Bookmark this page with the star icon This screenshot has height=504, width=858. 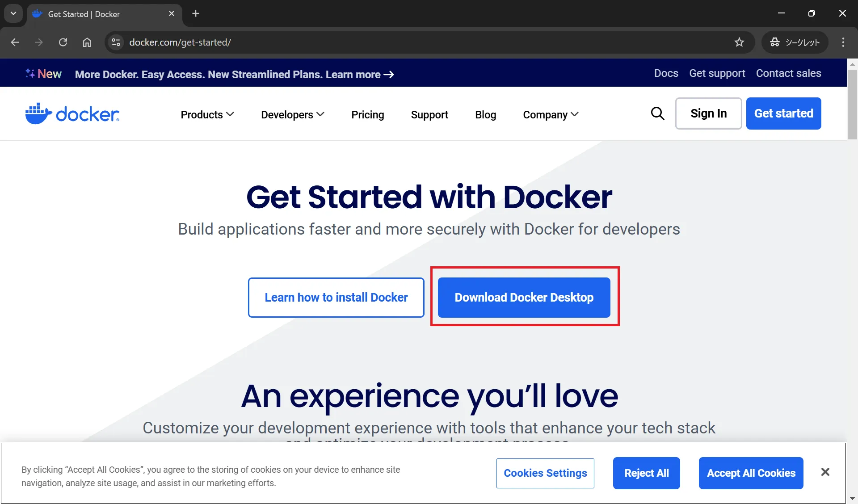click(x=739, y=42)
